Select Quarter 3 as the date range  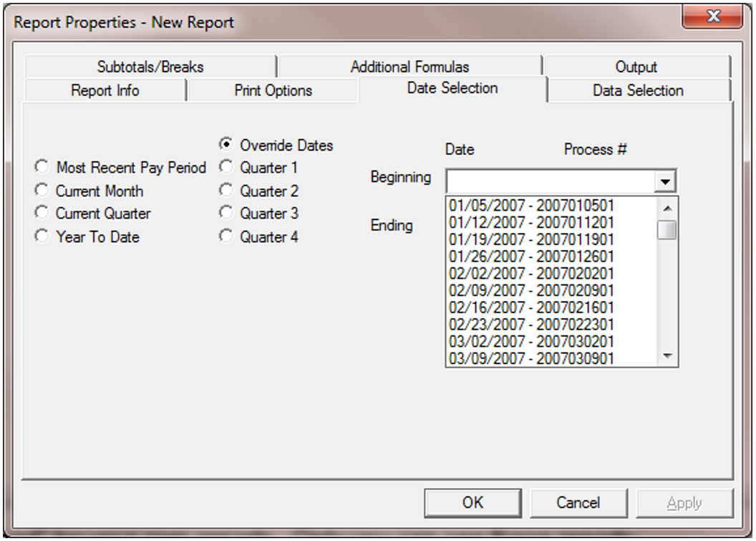pyautogui.click(x=226, y=214)
